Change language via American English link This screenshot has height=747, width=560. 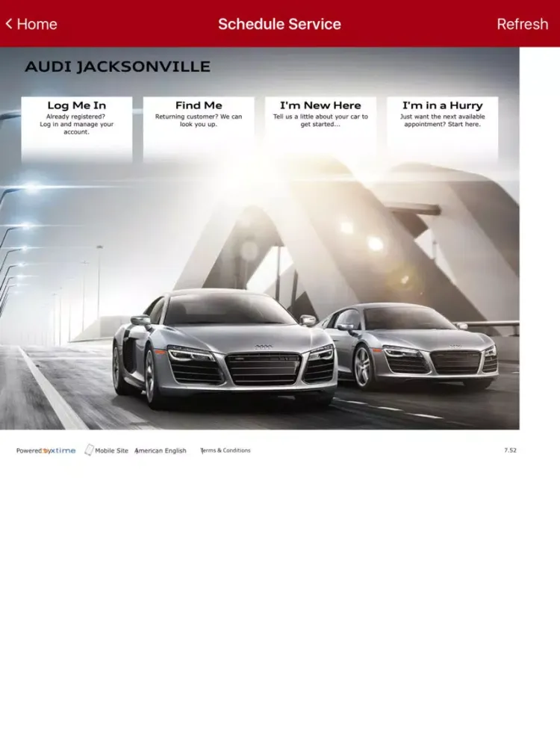tap(161, 450)
